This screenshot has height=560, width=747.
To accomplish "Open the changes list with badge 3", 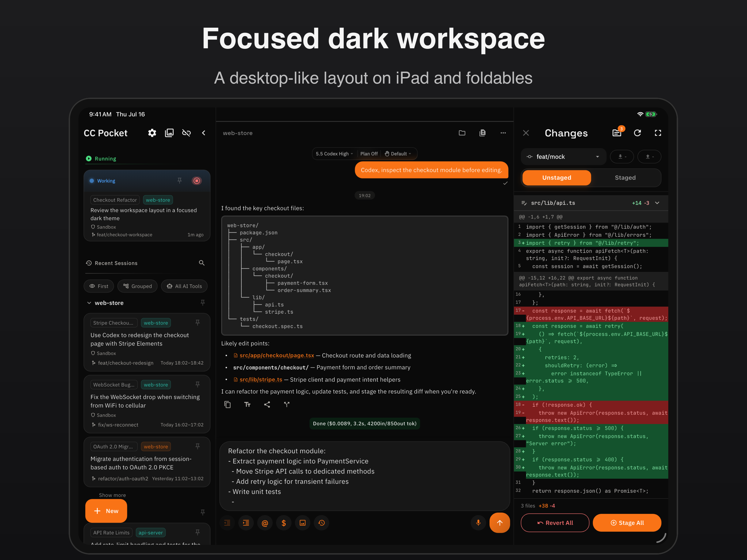I will (x=617, y=133).
